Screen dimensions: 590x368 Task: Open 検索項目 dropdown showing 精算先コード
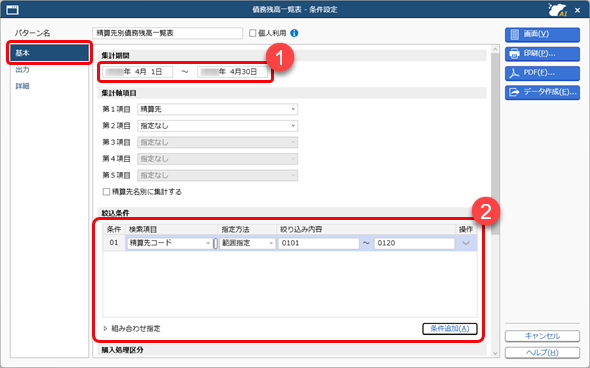tap(170, 243)
